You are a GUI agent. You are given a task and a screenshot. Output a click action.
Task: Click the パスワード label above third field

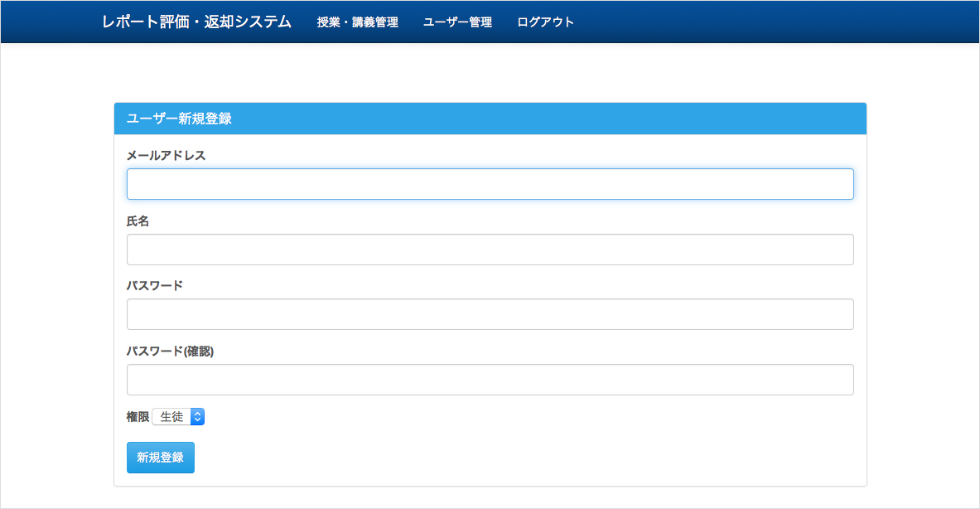(x=155, y=286)
